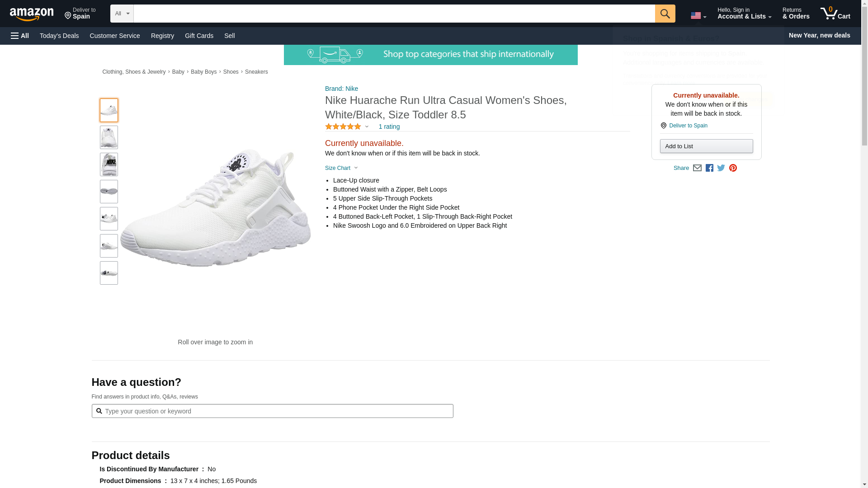Share the product on Twitter
Screen dimensions: 868x488
721,168
